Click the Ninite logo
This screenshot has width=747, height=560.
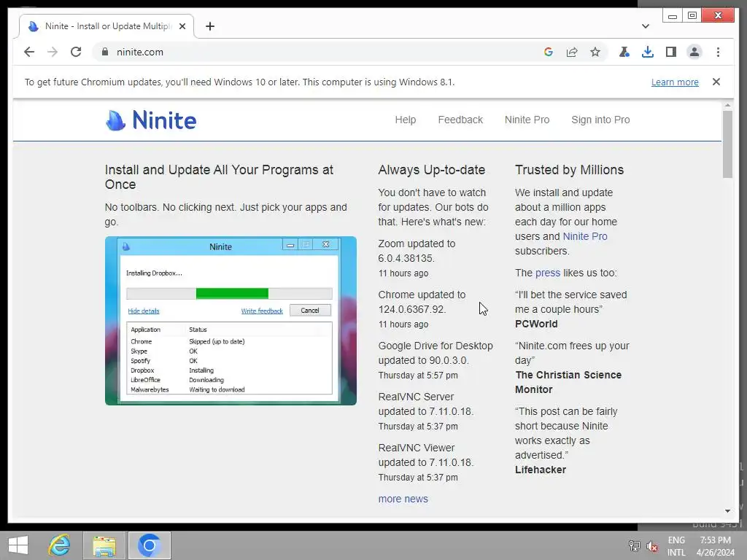[x=150, y=120]
